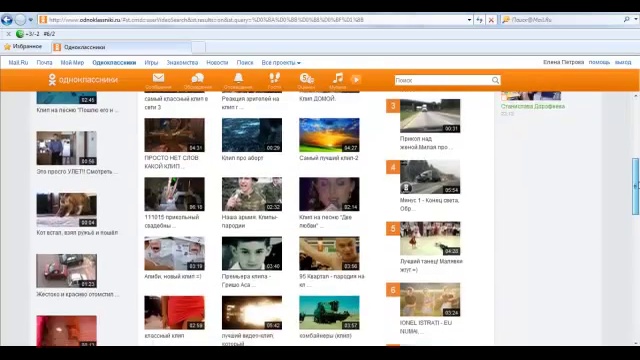Image resolution: width=640 pixels, height=360 pixels.
Task: Click the page vertical scrollbar thumb
Action: (x=636, y=187)
